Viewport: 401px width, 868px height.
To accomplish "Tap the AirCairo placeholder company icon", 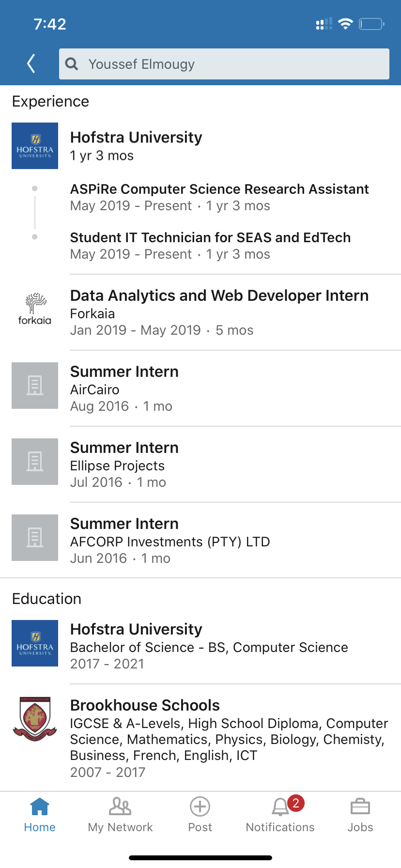I will point(35,386).
